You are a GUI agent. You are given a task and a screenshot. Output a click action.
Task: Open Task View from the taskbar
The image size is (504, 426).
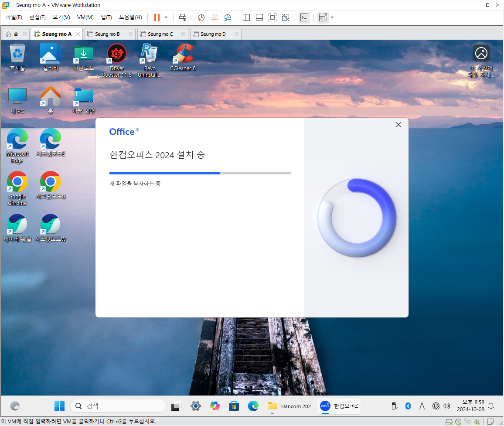[x=176, y=406]
